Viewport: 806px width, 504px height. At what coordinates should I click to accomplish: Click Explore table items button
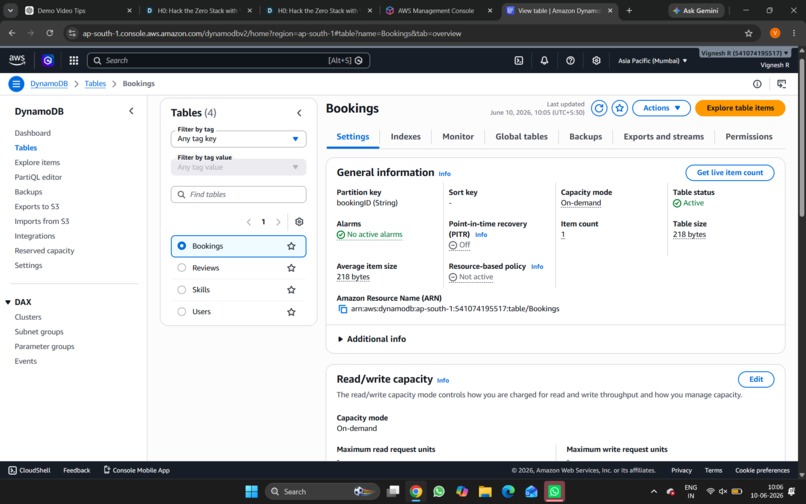740,108
